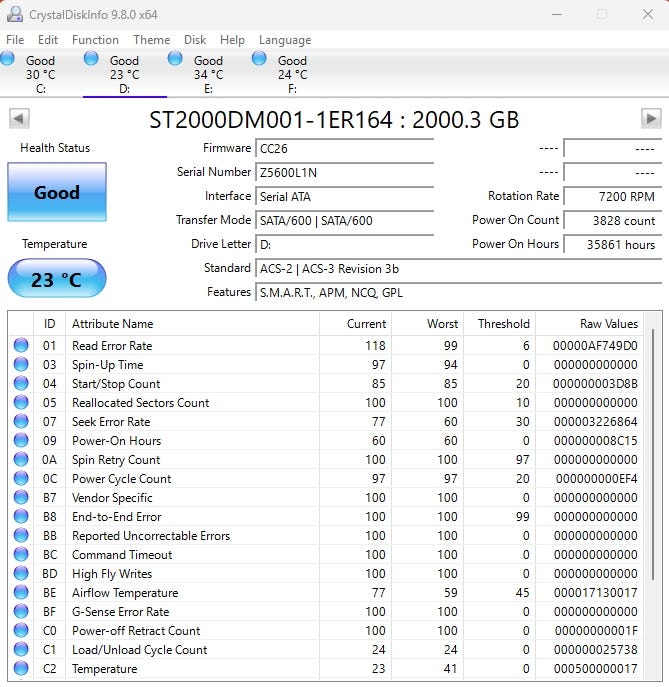Click status orb for Vendor Specific
Viewport: 669px width, 687px height.
[x=21, y=497]
